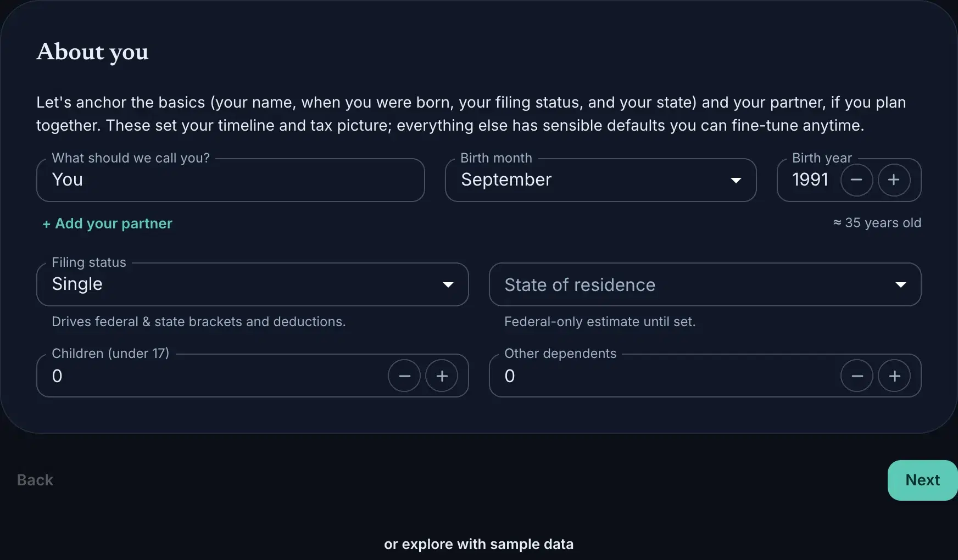
Task: Increase birth year with plus button
Action: [894, 180]
